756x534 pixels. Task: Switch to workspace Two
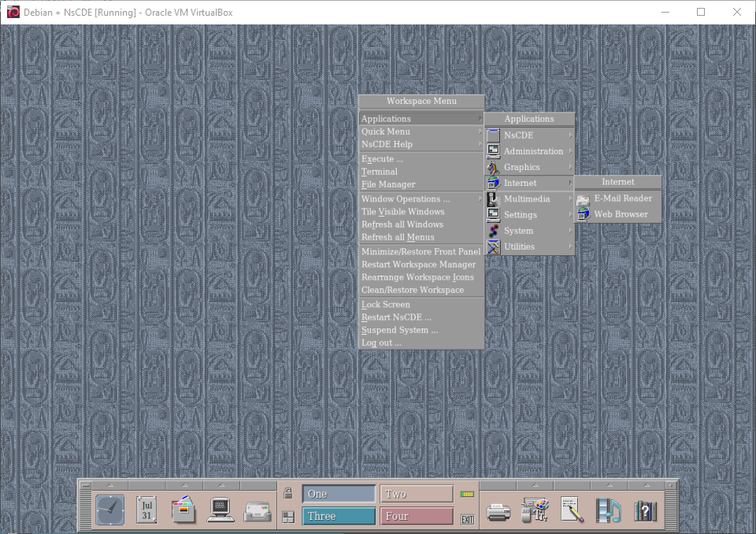(417, 494)
